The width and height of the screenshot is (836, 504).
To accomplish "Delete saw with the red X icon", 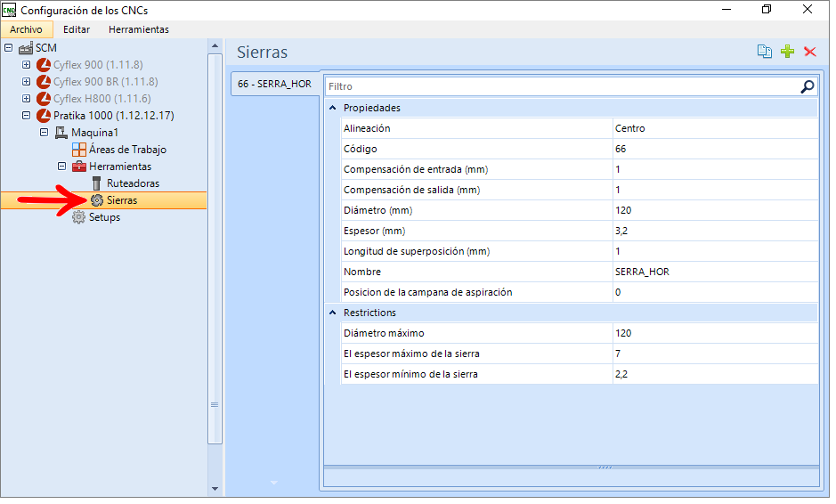I will [810, 51].
